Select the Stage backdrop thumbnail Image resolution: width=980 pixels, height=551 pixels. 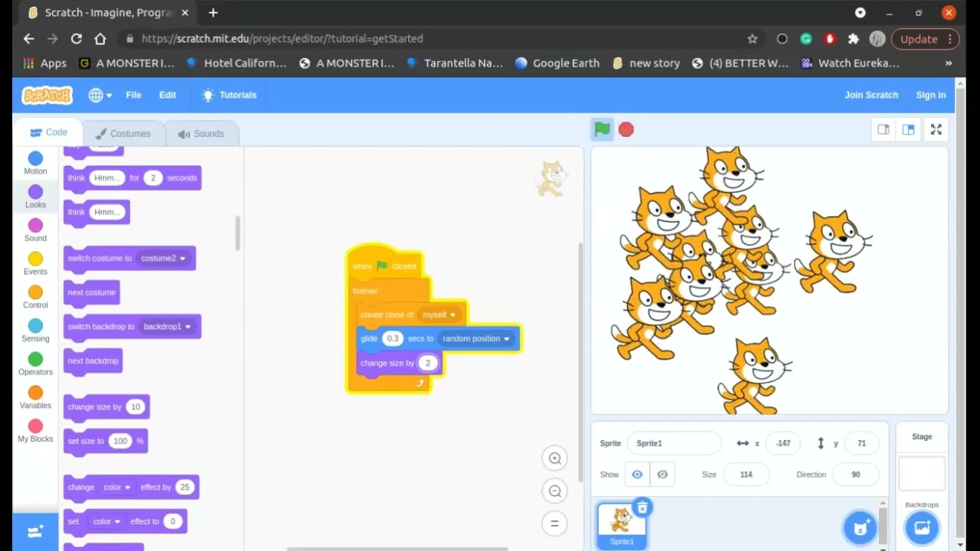[x=922, y=474]
